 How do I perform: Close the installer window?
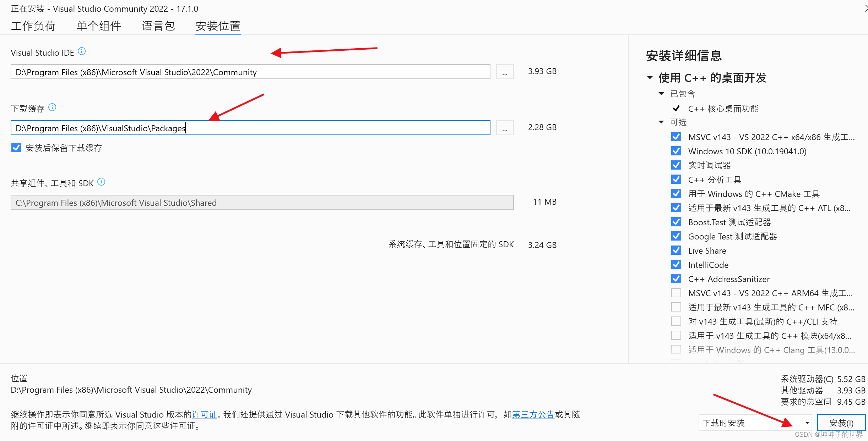tap(865, 9)
